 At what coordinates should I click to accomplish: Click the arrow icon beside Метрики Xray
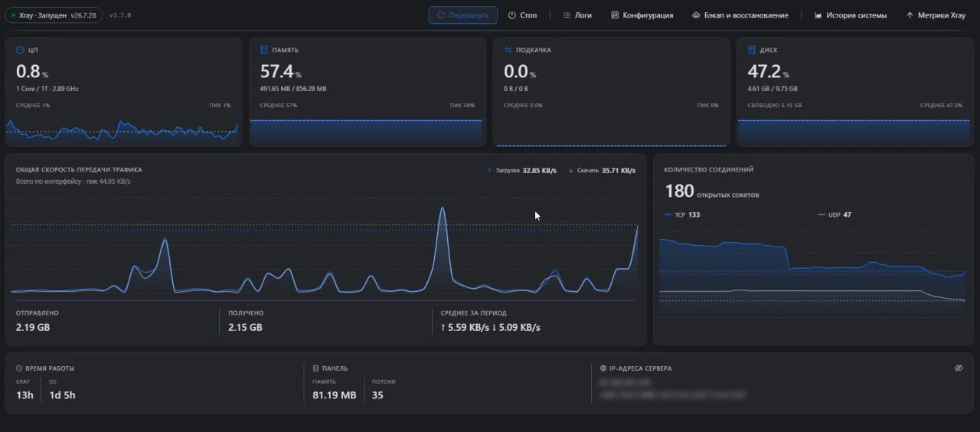click(910, 15)
